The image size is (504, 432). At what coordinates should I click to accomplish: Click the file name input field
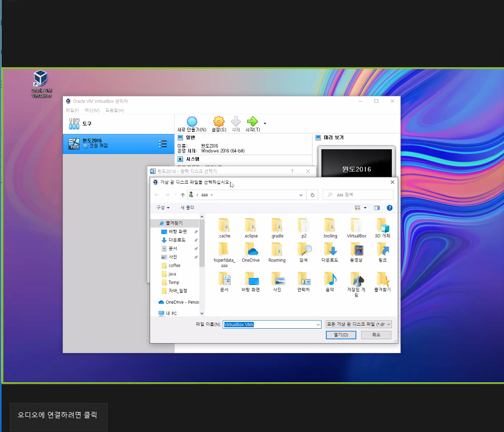point(269,325)
